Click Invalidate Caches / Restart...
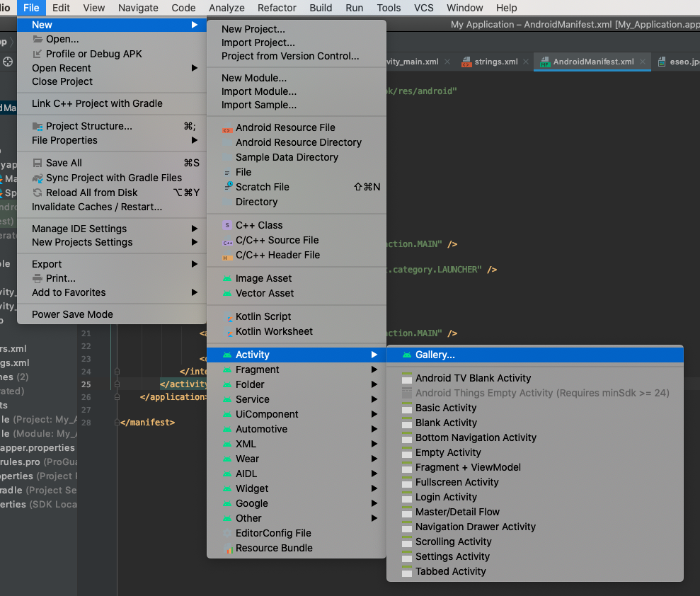This screenshot has width=700, height=596. point(97,207)
